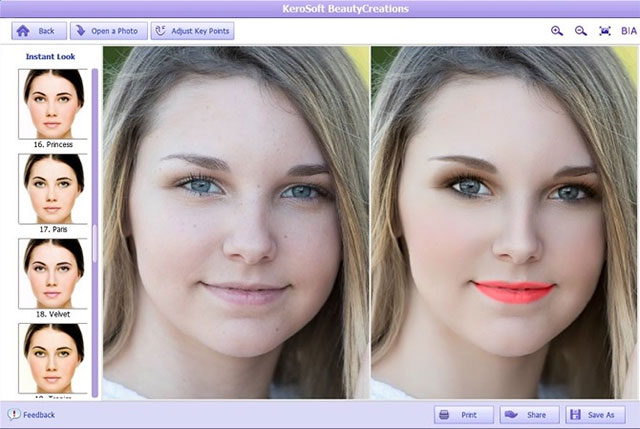
Task: Click the Save As button
Action: tap(596, 415)
